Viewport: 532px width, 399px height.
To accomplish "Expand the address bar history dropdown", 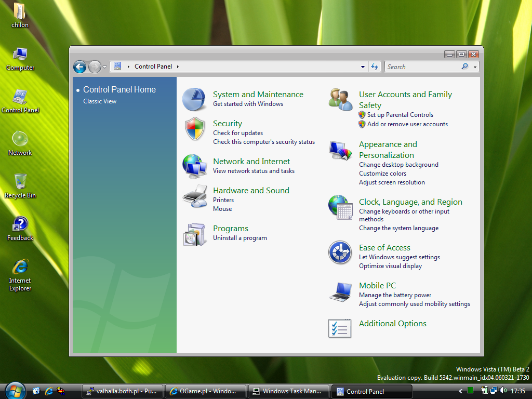I will (363, 67).
